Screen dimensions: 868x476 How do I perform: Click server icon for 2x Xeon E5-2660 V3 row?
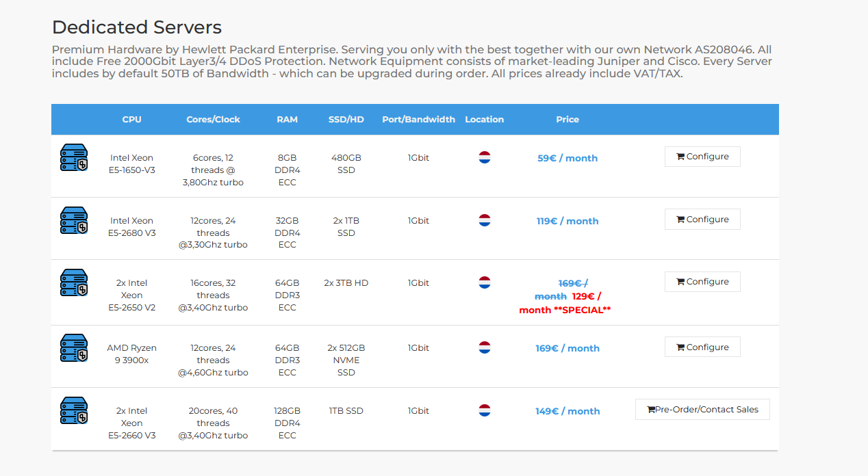(73, 410)
